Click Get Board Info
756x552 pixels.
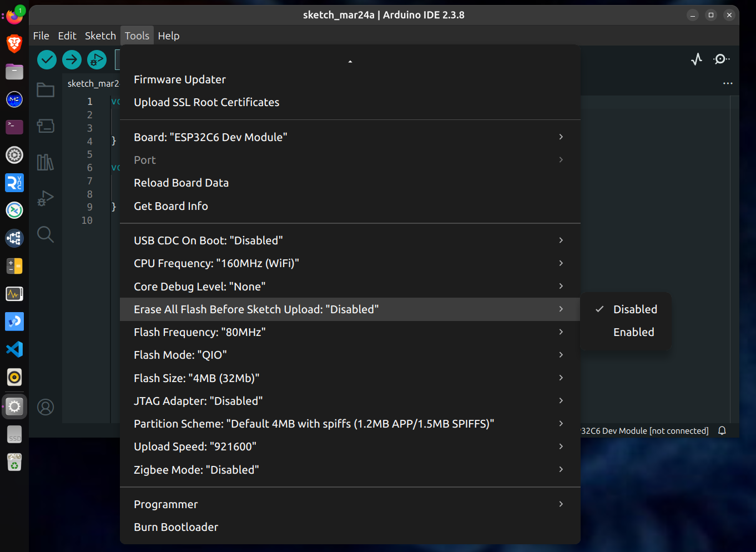coord(171,206)
